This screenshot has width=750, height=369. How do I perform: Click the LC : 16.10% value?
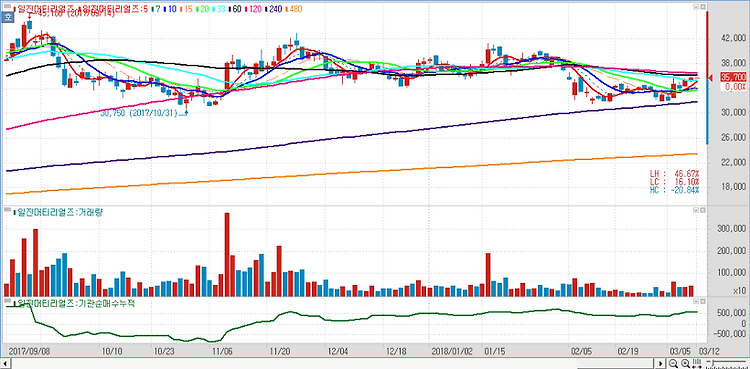674,181
